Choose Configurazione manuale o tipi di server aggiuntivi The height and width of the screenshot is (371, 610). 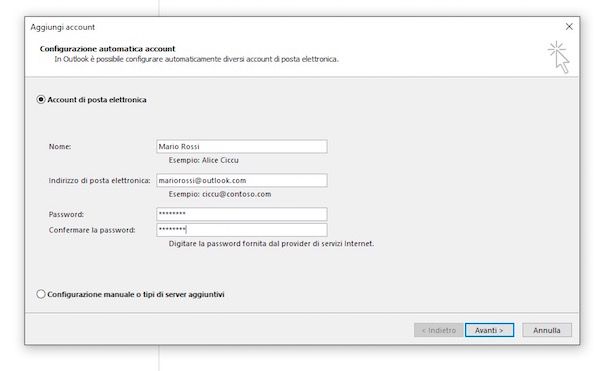(41, 294)
